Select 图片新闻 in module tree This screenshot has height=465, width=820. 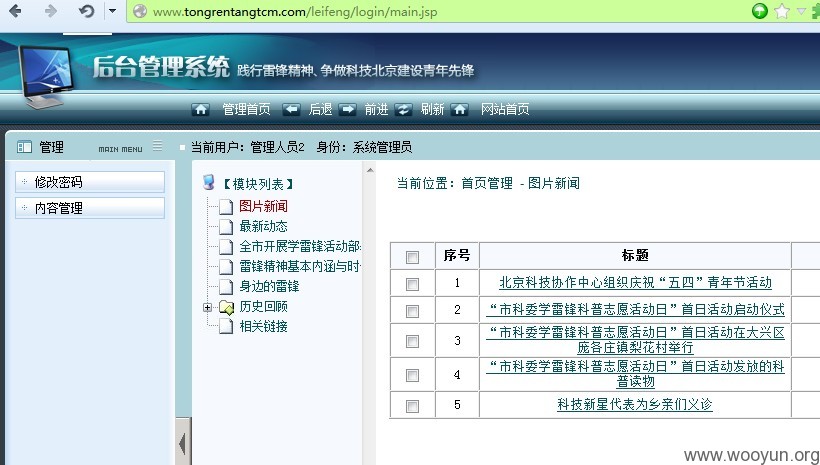tap(264, 206)
